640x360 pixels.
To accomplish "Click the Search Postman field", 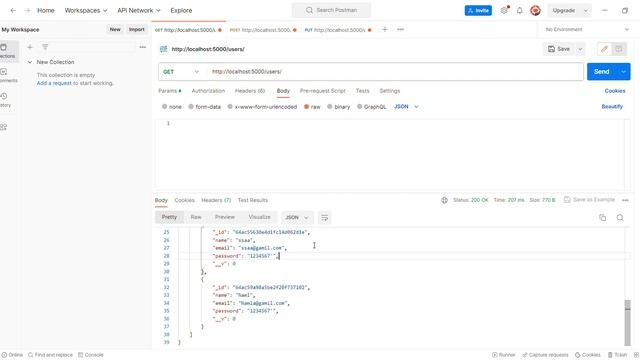I will click(x=331, y=10).
